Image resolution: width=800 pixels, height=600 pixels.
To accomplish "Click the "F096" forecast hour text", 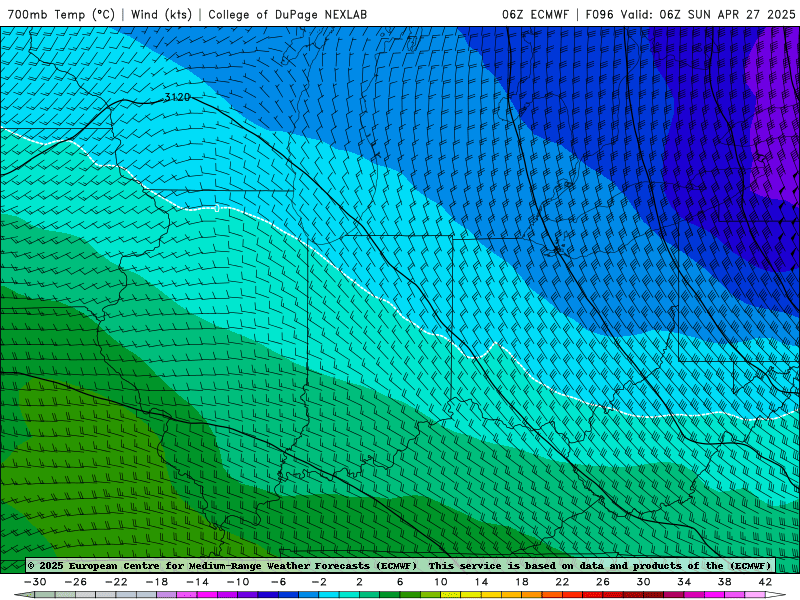I will (599, 14).
